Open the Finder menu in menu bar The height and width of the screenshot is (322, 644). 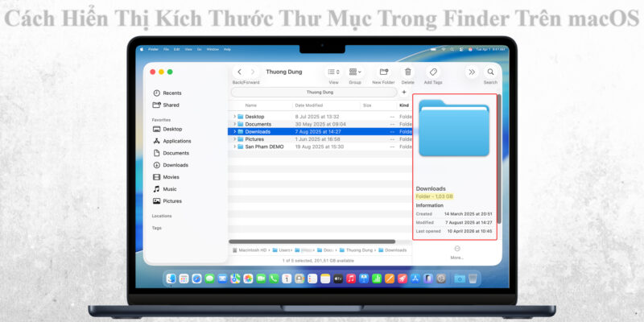(153, 49)
